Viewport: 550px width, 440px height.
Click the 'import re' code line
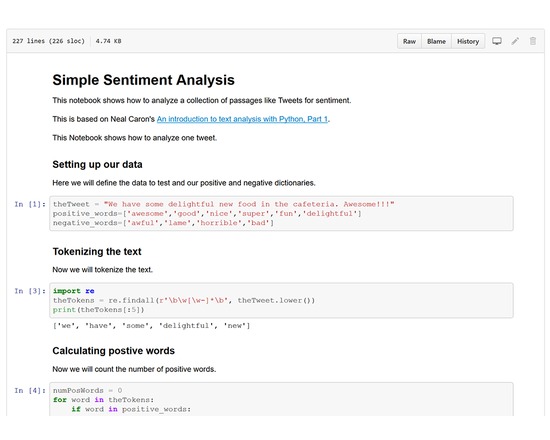point(73,291)
